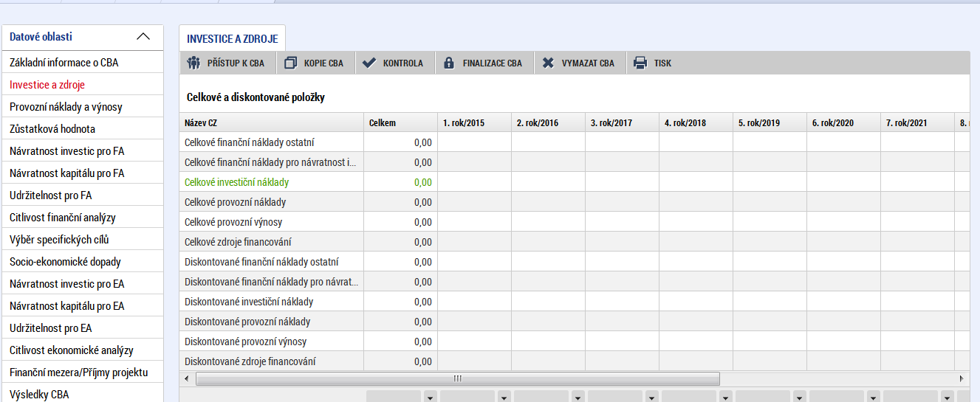The width and height of the screenshot is (980, 402).
Task: Select row Celkové finanční náklady ostatní
Action: [x=574, y=142]
